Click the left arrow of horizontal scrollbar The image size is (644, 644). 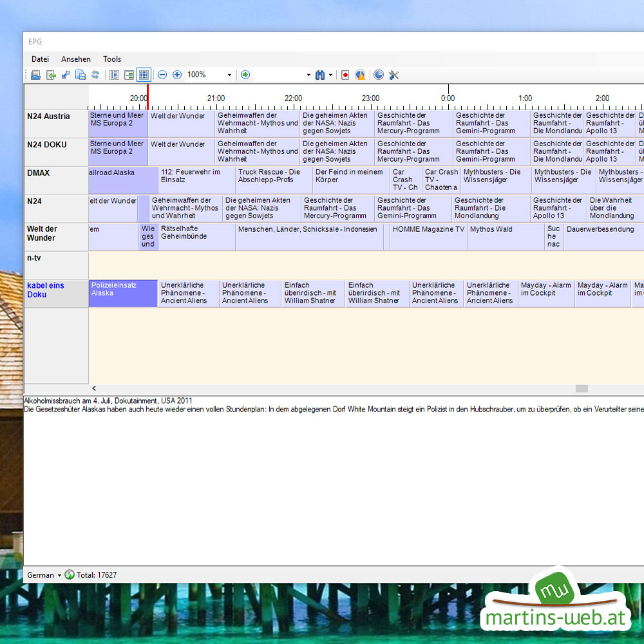(x=94, y=388)
